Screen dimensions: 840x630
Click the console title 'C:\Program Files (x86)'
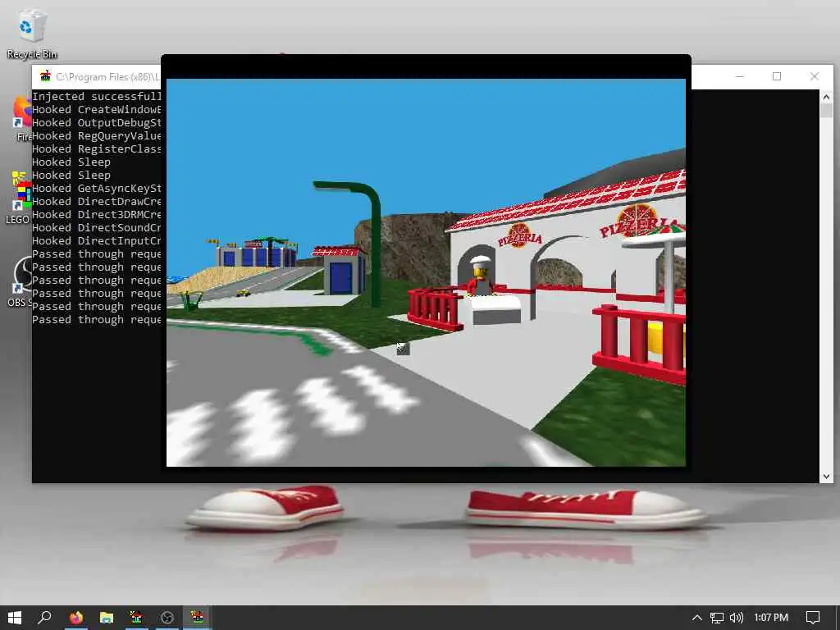[x=107, y=76]
